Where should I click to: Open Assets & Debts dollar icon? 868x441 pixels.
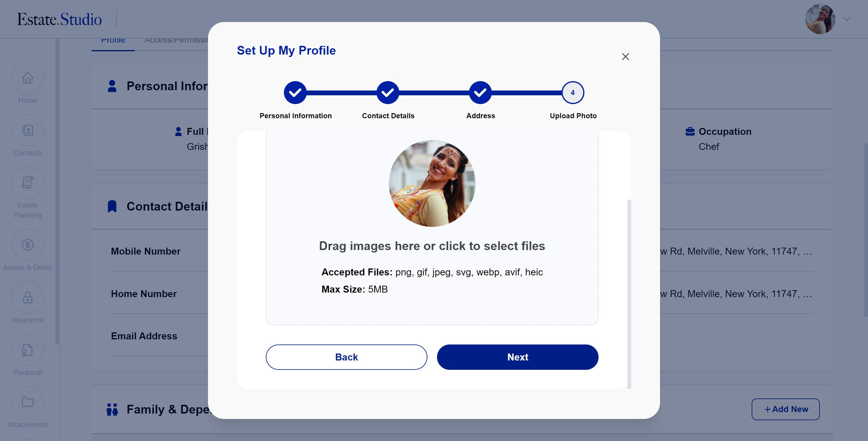[28, 245]
